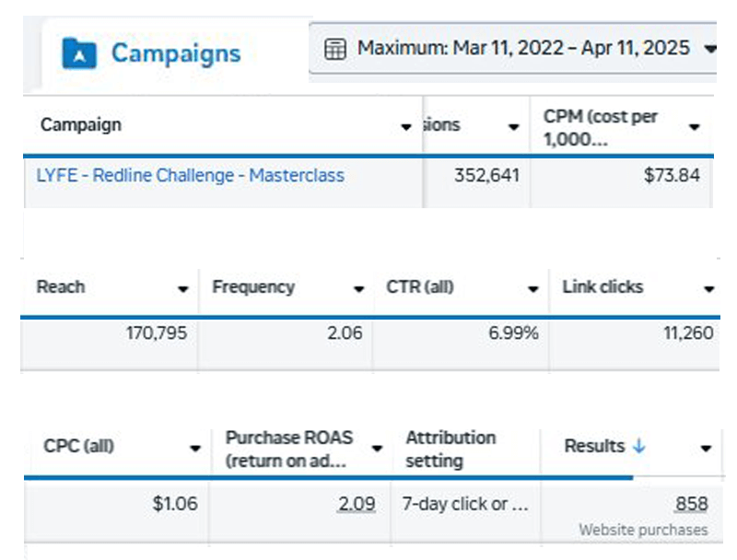Expand Link clicks column dropdown
The height and width of the screenshot is (560, 737).
[708, 289]
